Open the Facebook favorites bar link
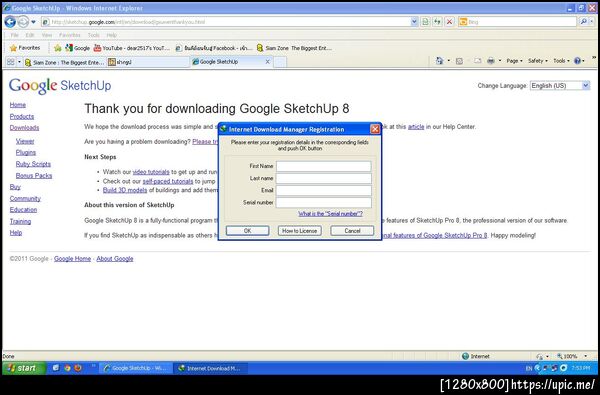The height and width of the screenshot is (395, 600). (214, 48)
